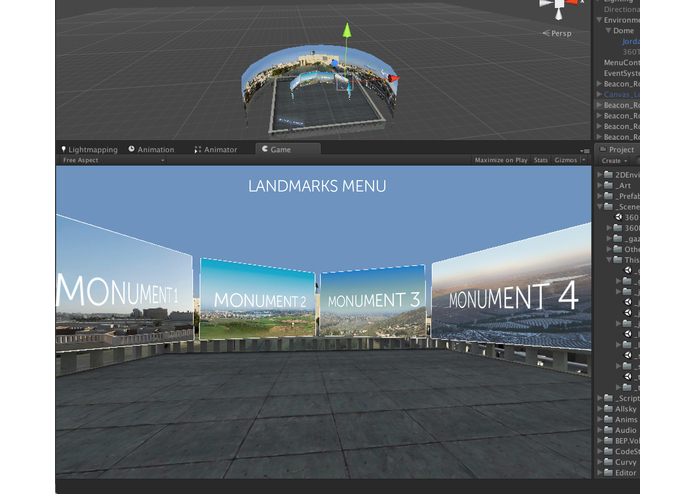Click the Monument 1 panel in Game view
Image resolution: width=695 pixels, height=494 pixels.
click(x=124, y=284)
